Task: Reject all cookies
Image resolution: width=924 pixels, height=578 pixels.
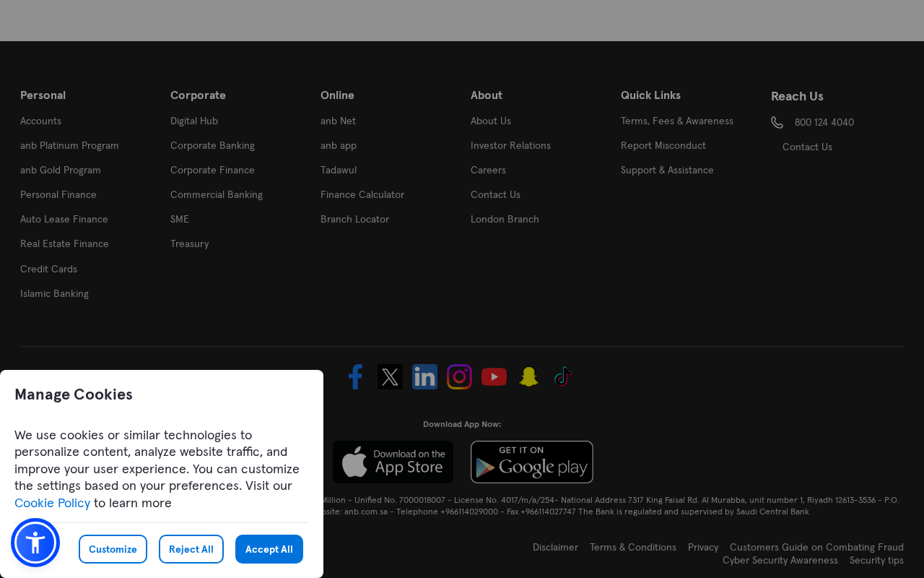Action: (191, 549)
